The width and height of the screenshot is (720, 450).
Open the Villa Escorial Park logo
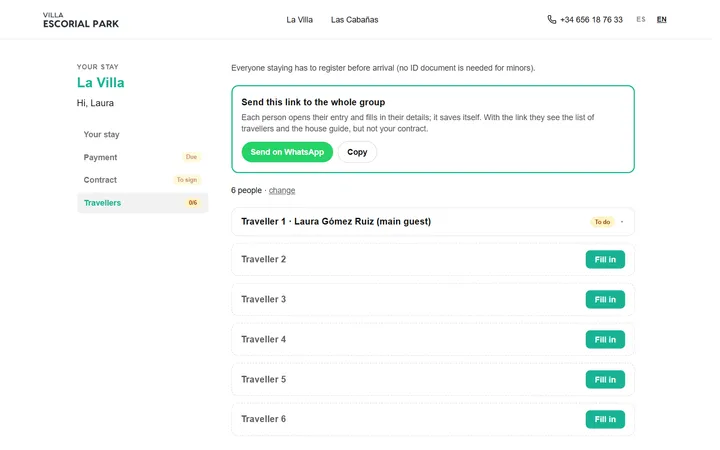click(x=81, y=20)
